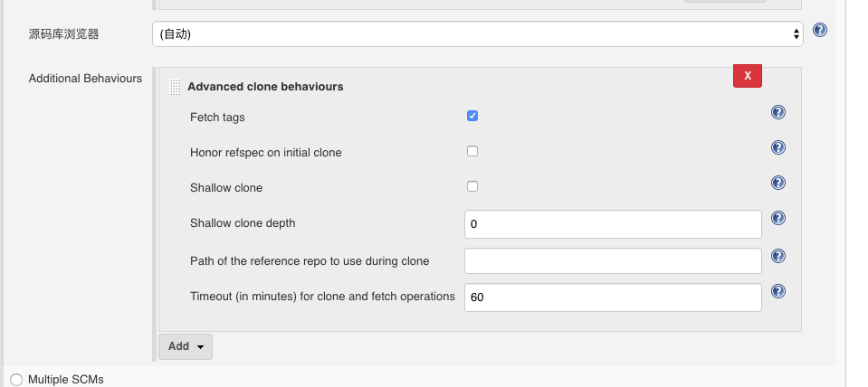The height and width of the screenshot is (387, 868).
Task: Uncheck the Fetch tags checkbox
Action: coord(472,116)
